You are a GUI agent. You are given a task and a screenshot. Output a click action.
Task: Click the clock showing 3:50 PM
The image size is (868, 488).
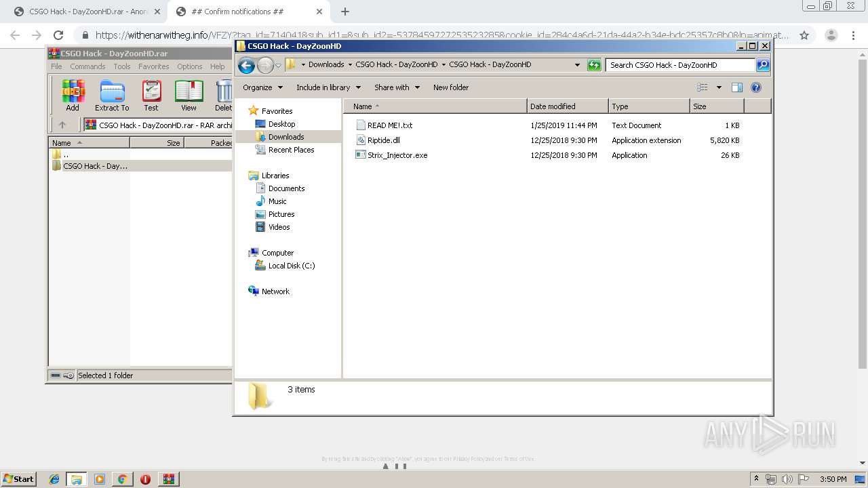(x=833, y=479)
